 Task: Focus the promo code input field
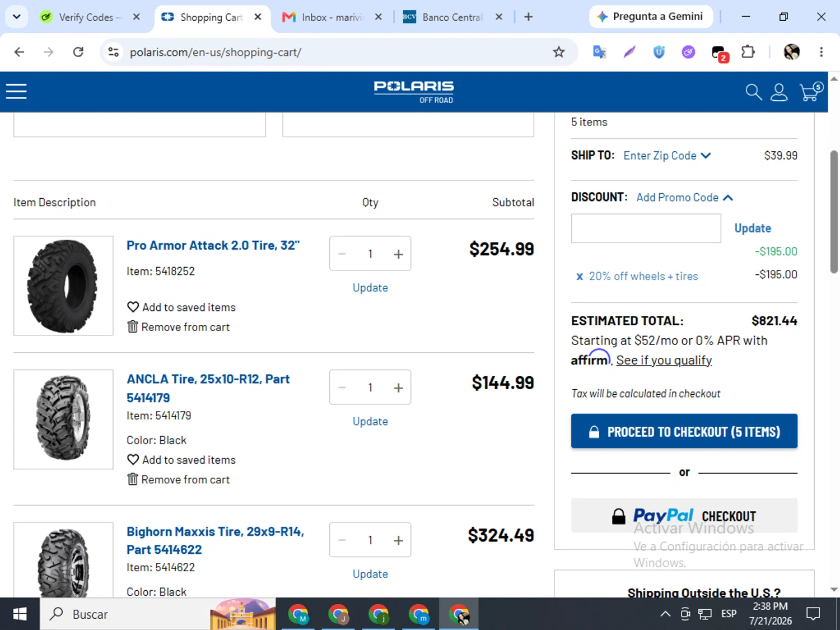click(x=646, y=228)
